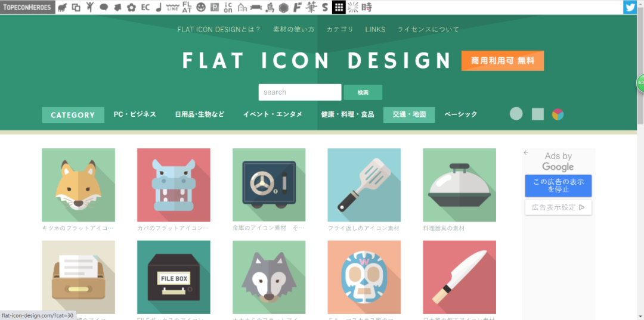This screenshot has width=644, height=320.
Task: Switch to multicolor pie icon style
Action: coord(558,114)
